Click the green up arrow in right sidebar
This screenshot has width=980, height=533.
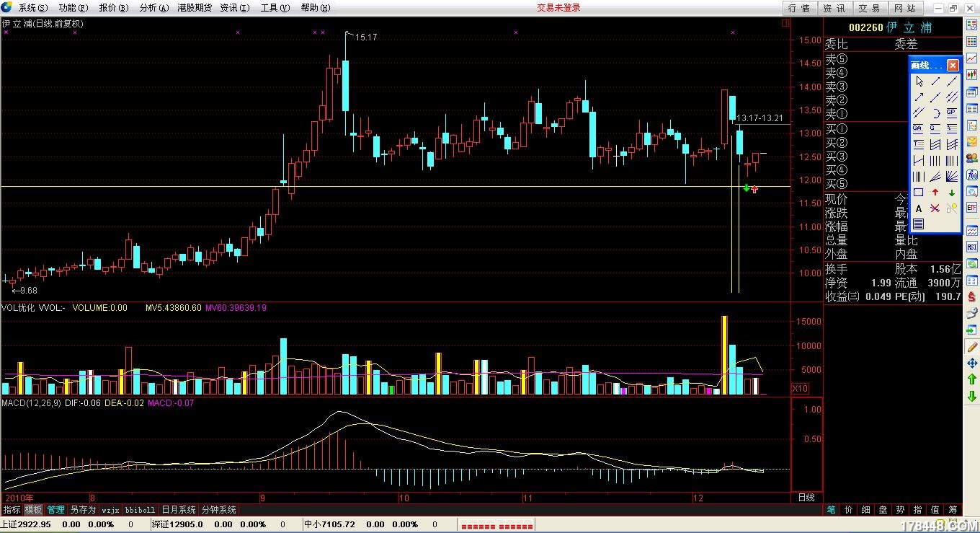(971, 379)
